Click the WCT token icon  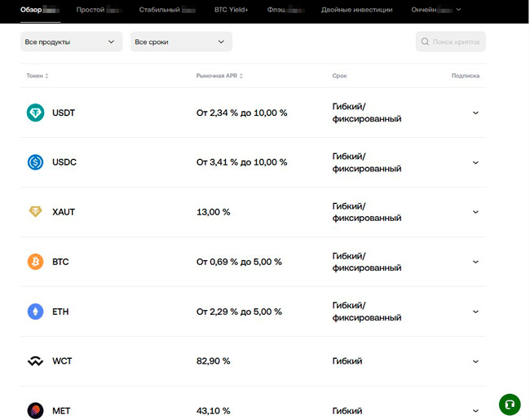click(x=36, y=361)
